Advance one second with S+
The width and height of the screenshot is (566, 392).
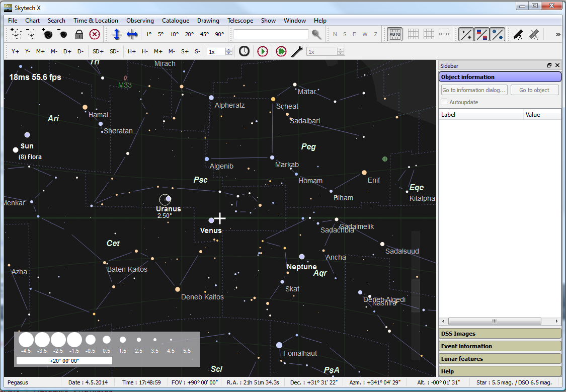click(x=185, y=51)
